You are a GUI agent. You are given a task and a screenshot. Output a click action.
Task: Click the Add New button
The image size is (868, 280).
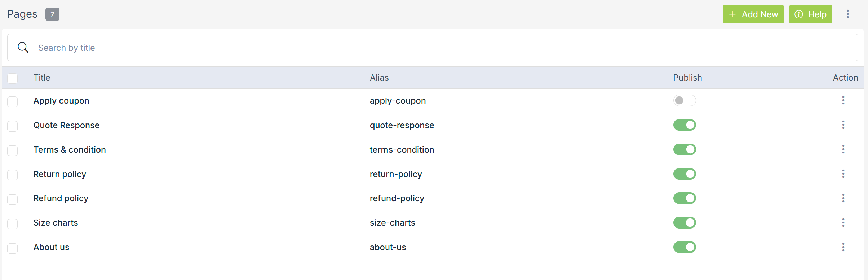click(x=753, y=14)
